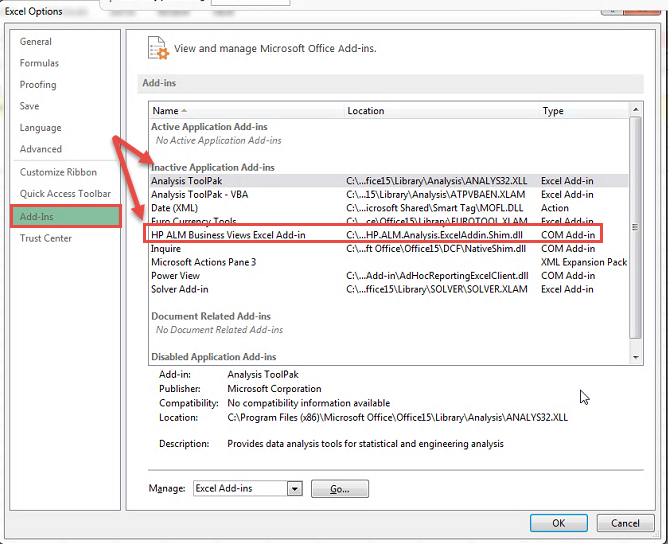This screenshot has height=544, width=668.
Task: Click the Microsoft Corporation publisher value
Action: point(274,389)
